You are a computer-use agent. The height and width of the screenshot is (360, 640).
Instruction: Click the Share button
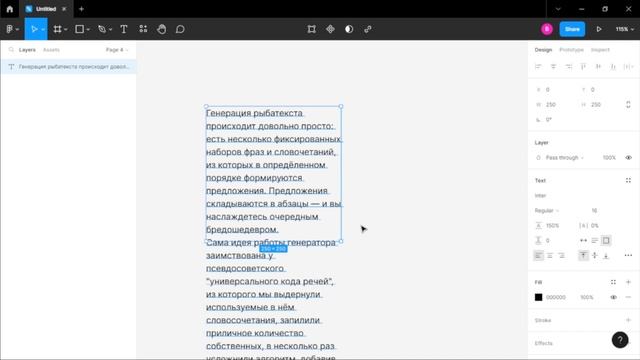[572, 29]
